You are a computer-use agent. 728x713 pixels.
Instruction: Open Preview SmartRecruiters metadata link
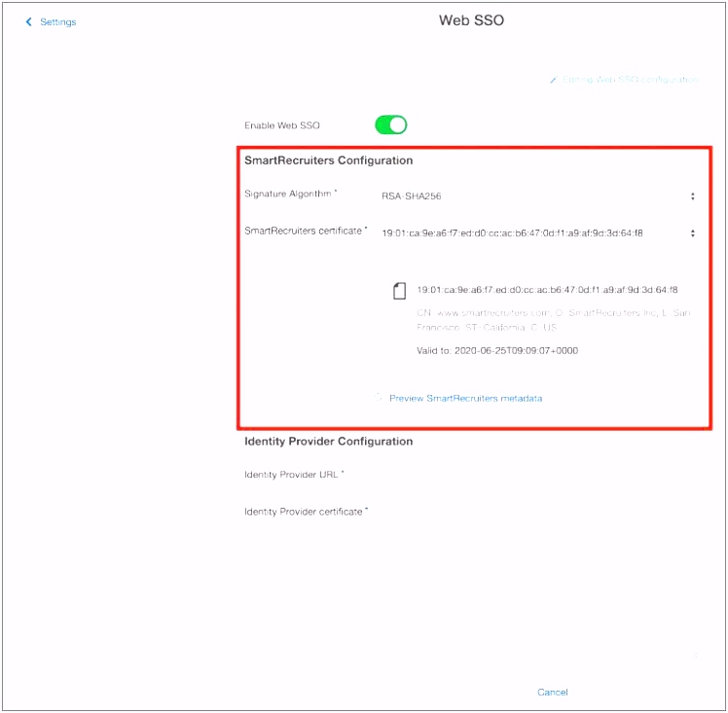tap(465, 399)
